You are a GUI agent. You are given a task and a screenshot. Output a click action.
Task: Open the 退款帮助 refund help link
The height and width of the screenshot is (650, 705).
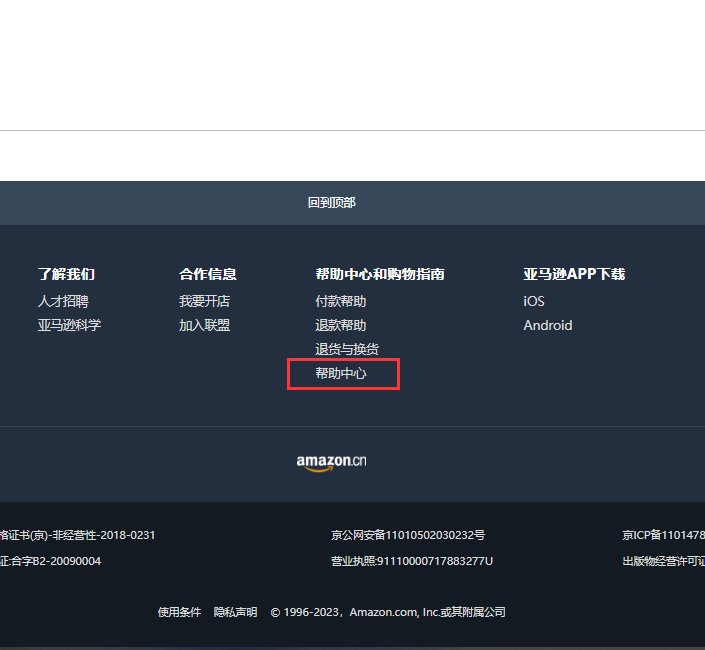click(341, 325)
